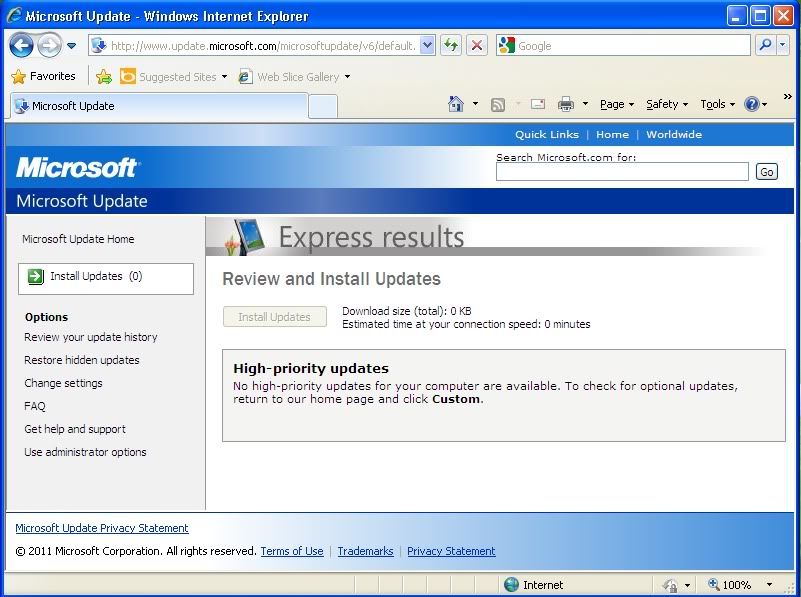Click the blue Help question mark icon

pyautogui.click(x=751, y=104)
